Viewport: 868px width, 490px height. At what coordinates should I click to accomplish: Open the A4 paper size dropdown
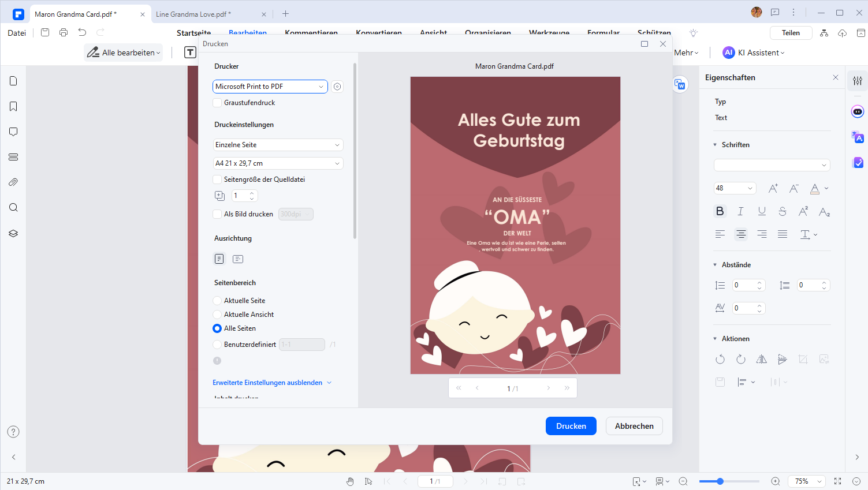coord(278,163)
